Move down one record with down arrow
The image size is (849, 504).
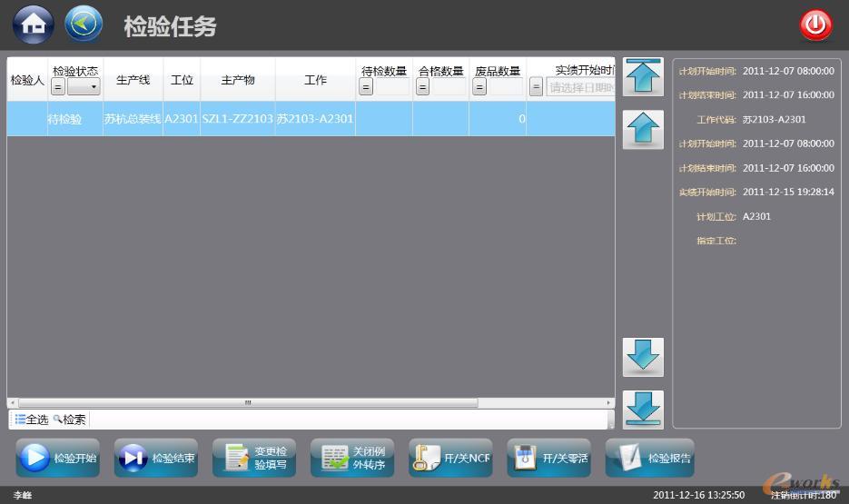click(643, 357)
